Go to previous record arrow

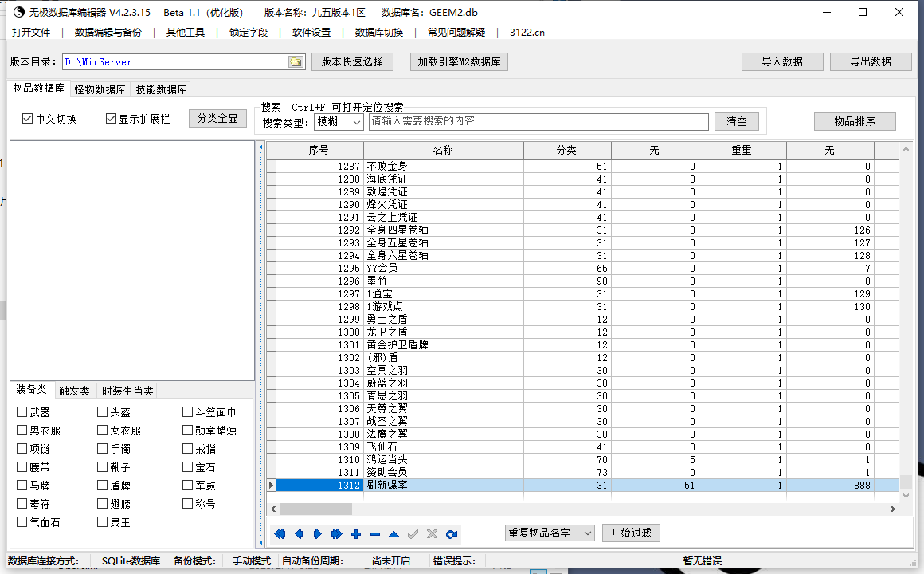[299, 534]
